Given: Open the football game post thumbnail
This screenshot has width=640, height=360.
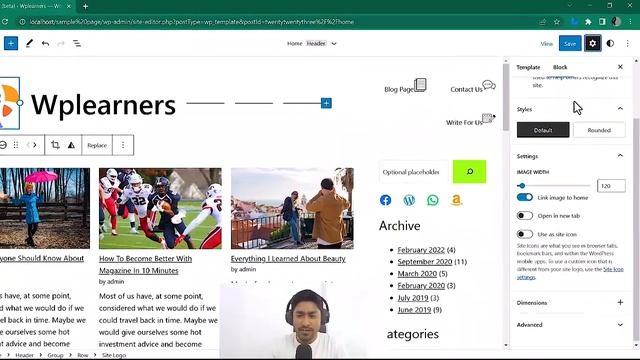Looking at the screenshot, I should click(x=160, y=208).
